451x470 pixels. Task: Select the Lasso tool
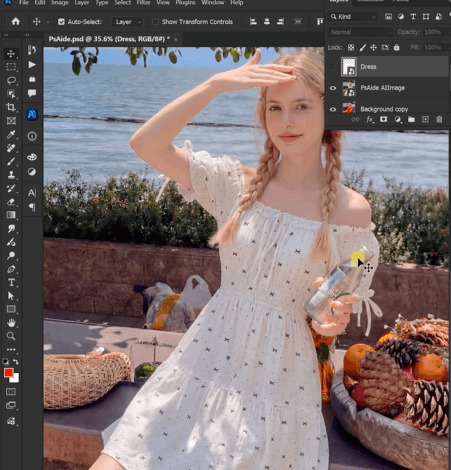coord(11,80)
